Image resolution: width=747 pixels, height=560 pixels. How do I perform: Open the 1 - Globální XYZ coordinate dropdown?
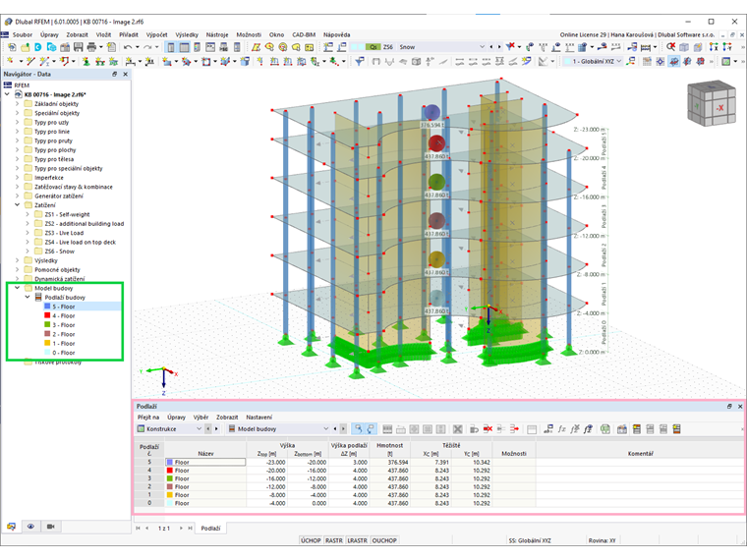619,62
